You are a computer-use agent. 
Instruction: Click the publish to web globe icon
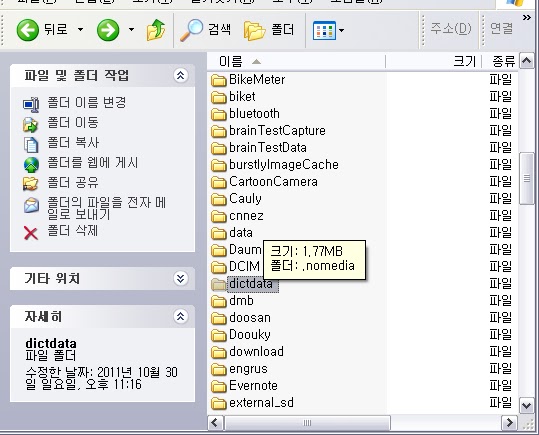(x=31, y=165)
